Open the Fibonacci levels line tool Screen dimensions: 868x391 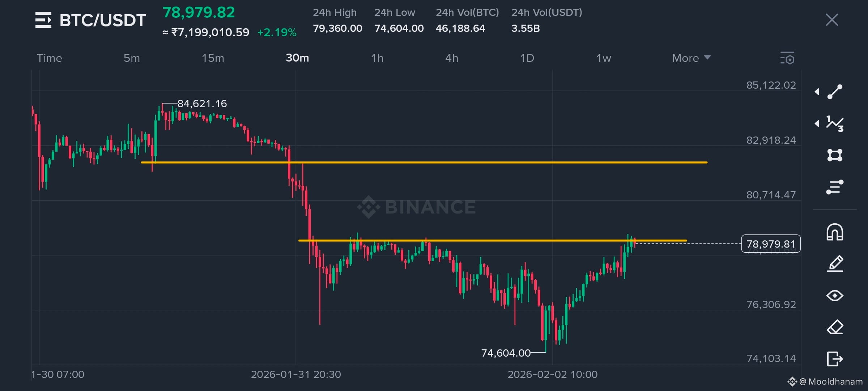(835, 187)
